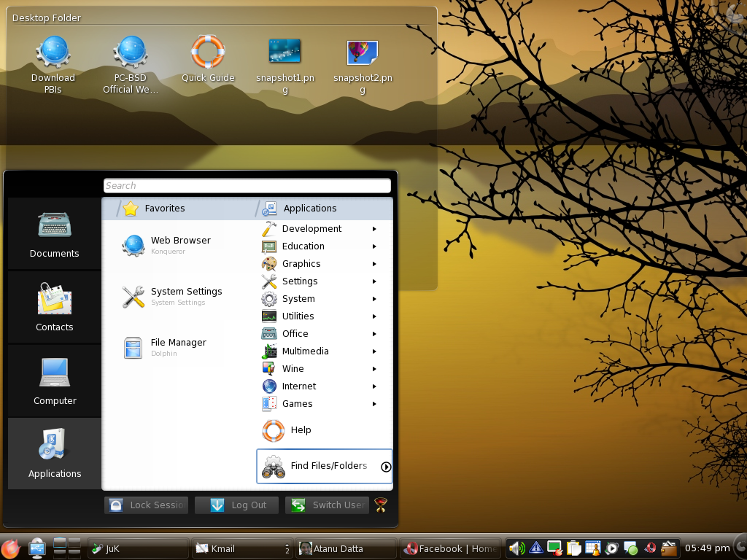Open the Quick Guide lifebuoy icon
This screenshot has height=560, width=747.
208,52
